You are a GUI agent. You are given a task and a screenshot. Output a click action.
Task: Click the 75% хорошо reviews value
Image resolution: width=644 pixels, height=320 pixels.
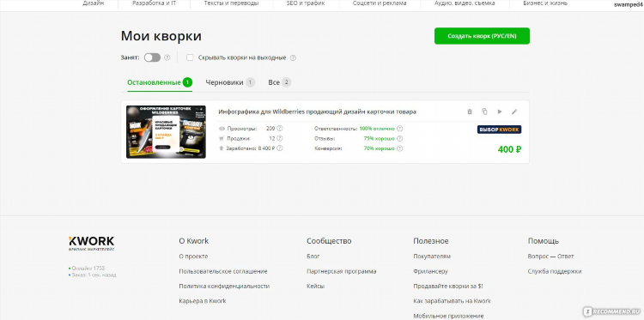point(379,138)
